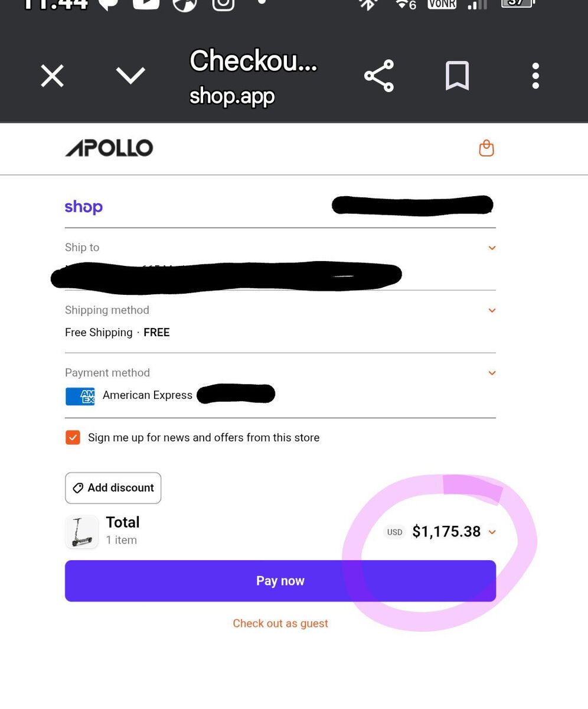This screenshot has height=709, width=588.
Task: Bookmark this checkout page
Action: click(457, 76)
